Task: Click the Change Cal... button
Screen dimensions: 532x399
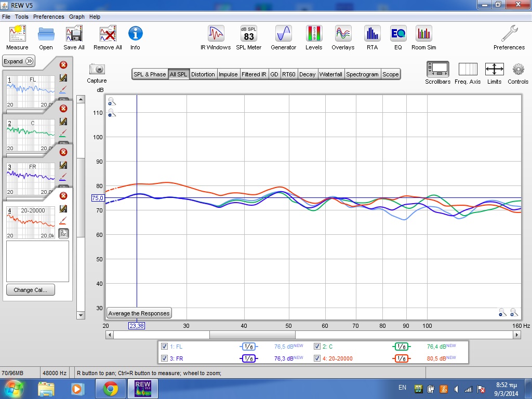Action: tap(31, 290)
